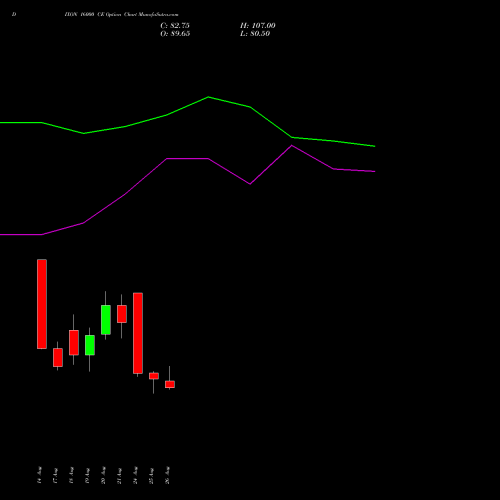The image size is (500, 500).
Task: Click the '24 Aug' date axis label
Action: coord(135,475)
